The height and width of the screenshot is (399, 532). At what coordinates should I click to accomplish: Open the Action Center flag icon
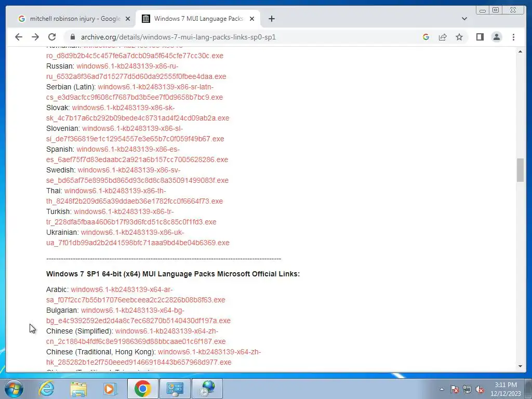pos(455,389)
